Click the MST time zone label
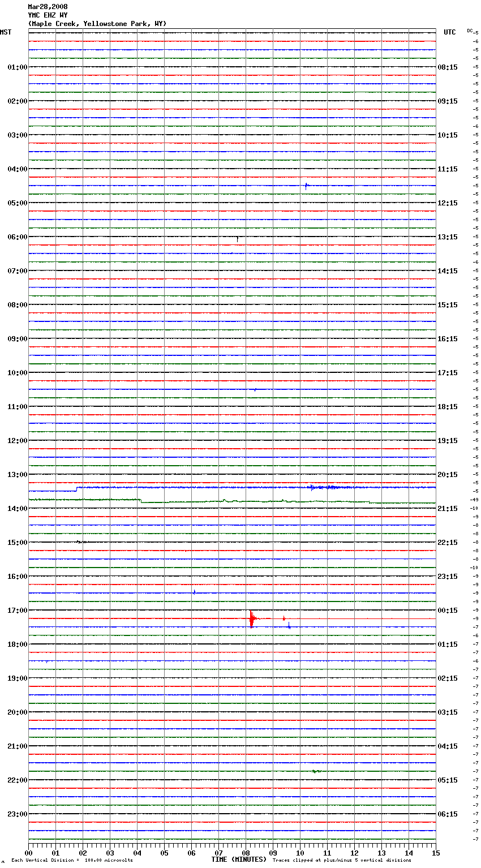 6,32
